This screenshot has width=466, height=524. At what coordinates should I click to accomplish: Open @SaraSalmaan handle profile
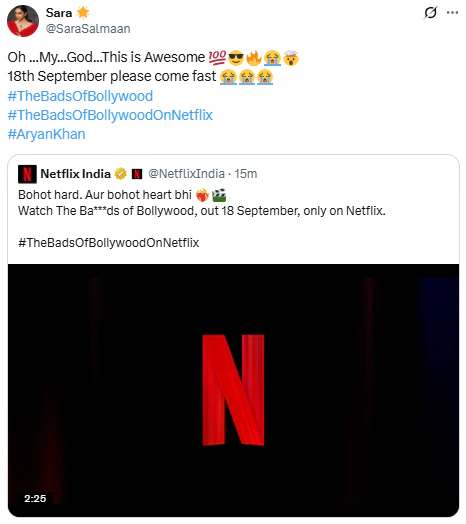tap(88, 29)
